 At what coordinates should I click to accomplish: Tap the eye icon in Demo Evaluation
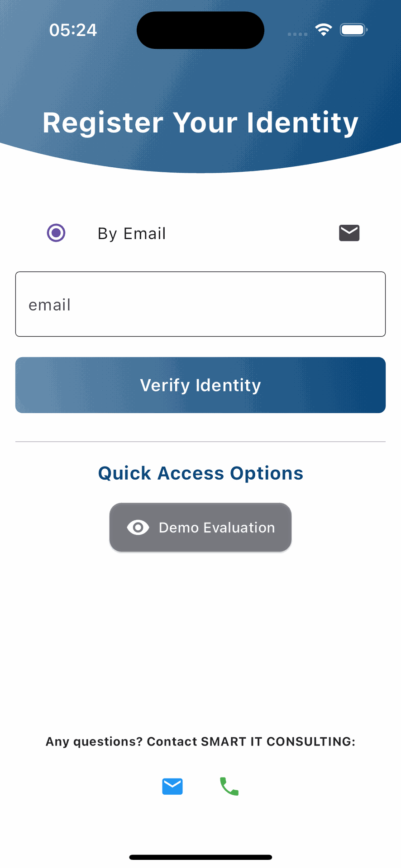click(138, 528)
